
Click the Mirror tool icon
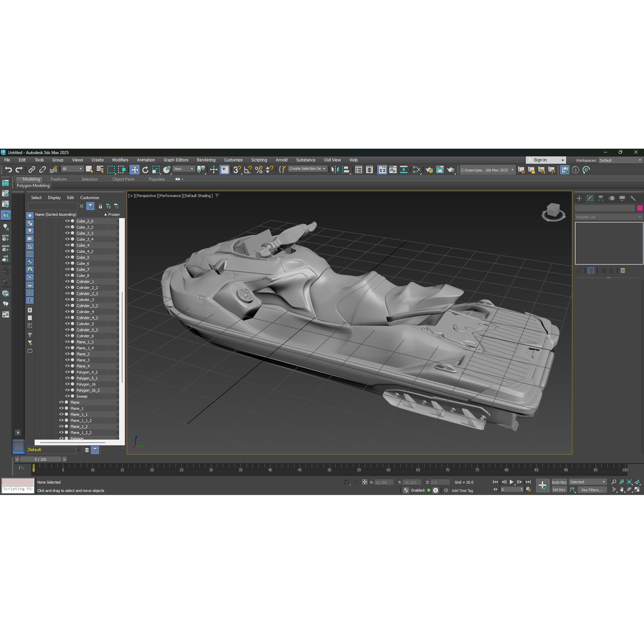(335, 169)
